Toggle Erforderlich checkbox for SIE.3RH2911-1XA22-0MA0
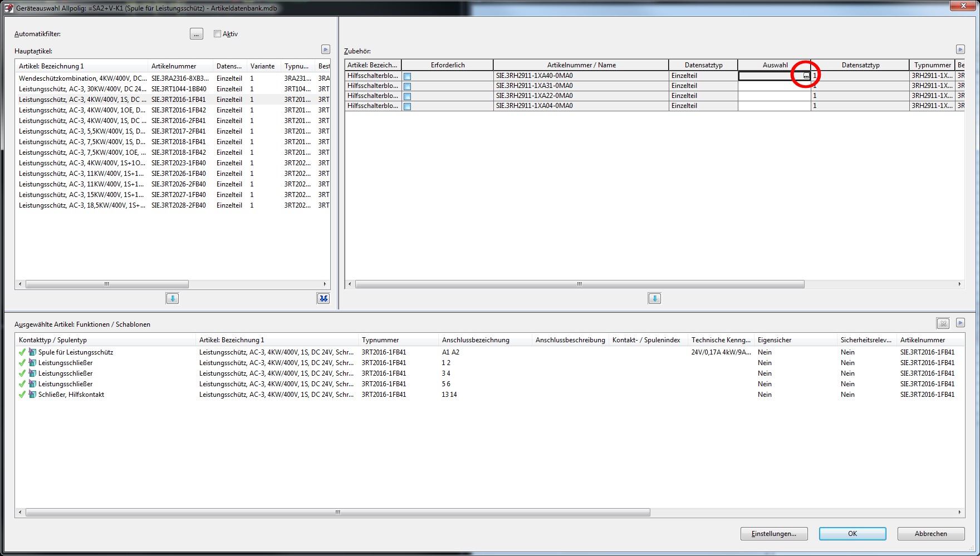980x556 pixels. pos(407,96)
